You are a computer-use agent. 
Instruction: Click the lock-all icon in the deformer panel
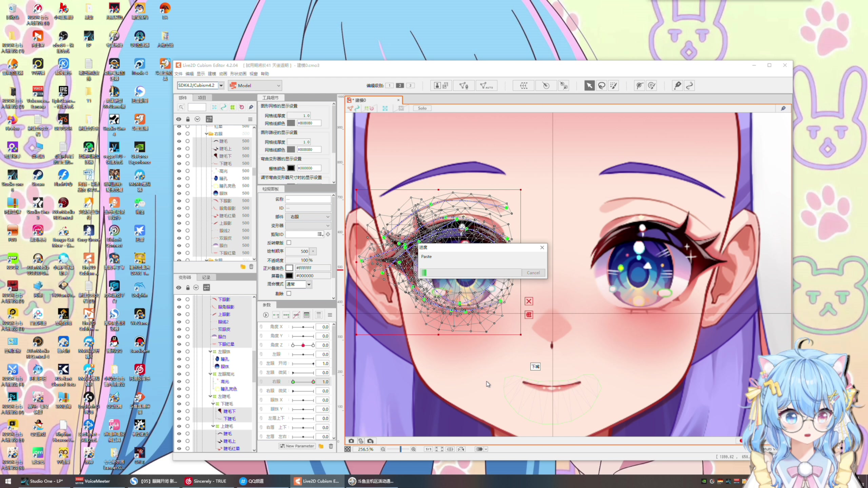[x=188, y=287]
